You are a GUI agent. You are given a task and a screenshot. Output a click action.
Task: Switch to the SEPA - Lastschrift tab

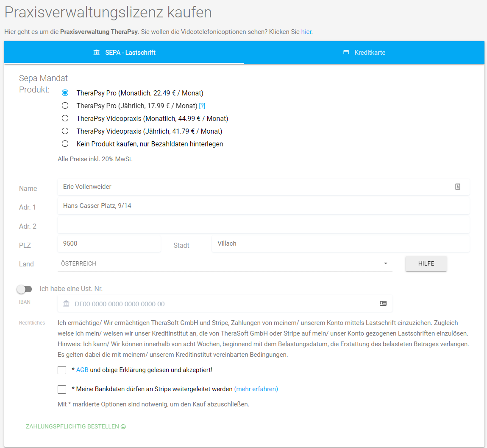click(124, 53)
